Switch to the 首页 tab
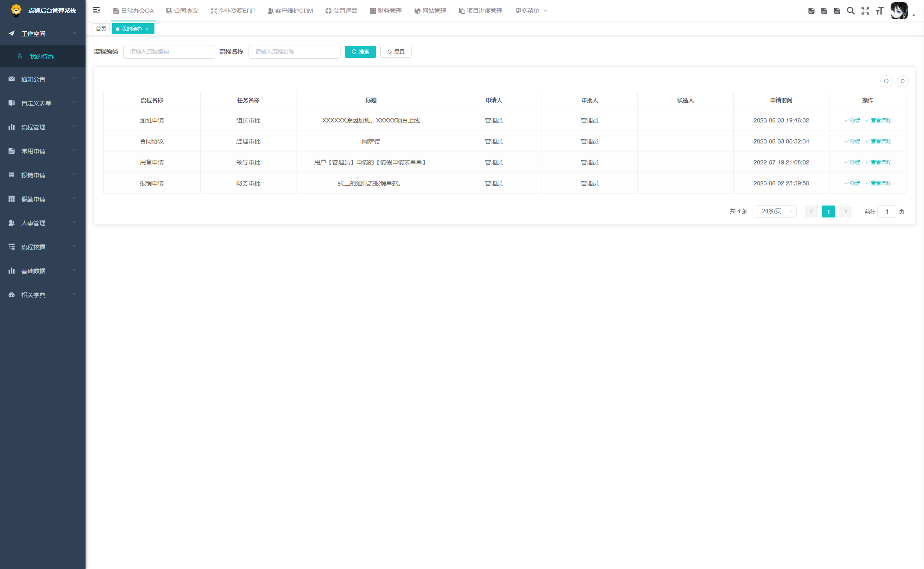 (101, 29)
